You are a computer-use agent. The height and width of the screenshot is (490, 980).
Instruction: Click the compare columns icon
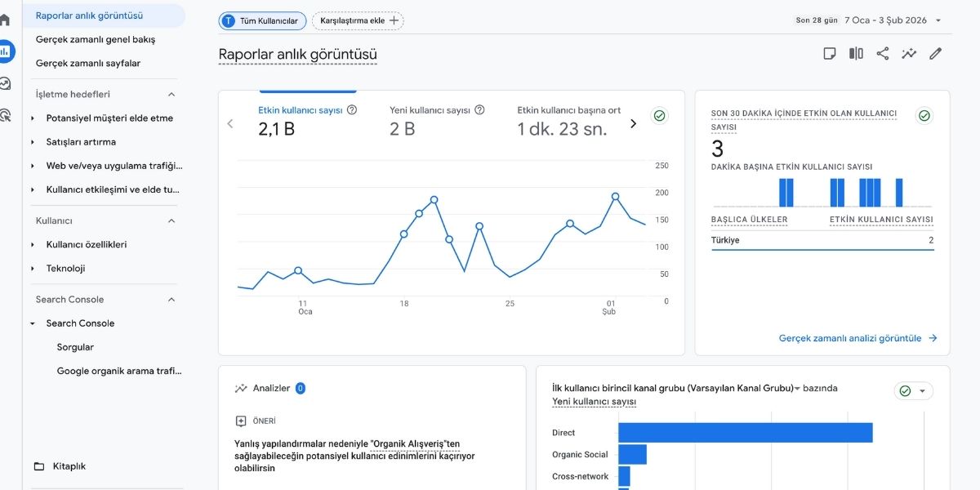point(856,54)
